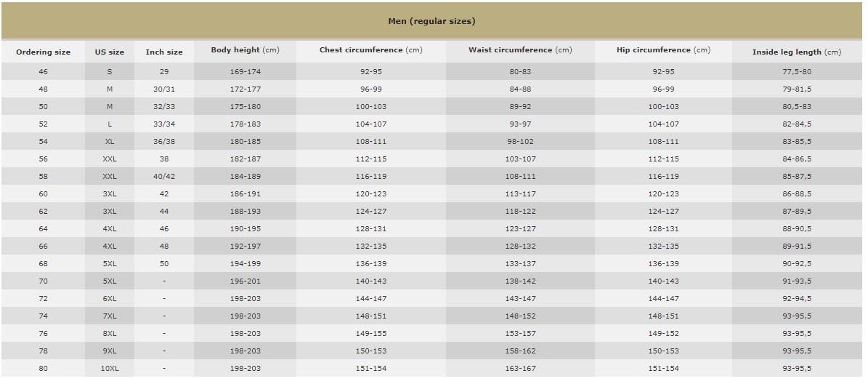This screenshot has width=868, height=384.
Task: Click ordering size 46 cell
Action: point(44,72)
